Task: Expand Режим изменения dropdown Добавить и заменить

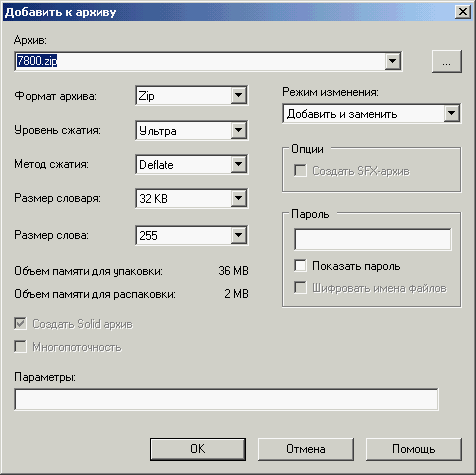Action: [x=372, y=114]
